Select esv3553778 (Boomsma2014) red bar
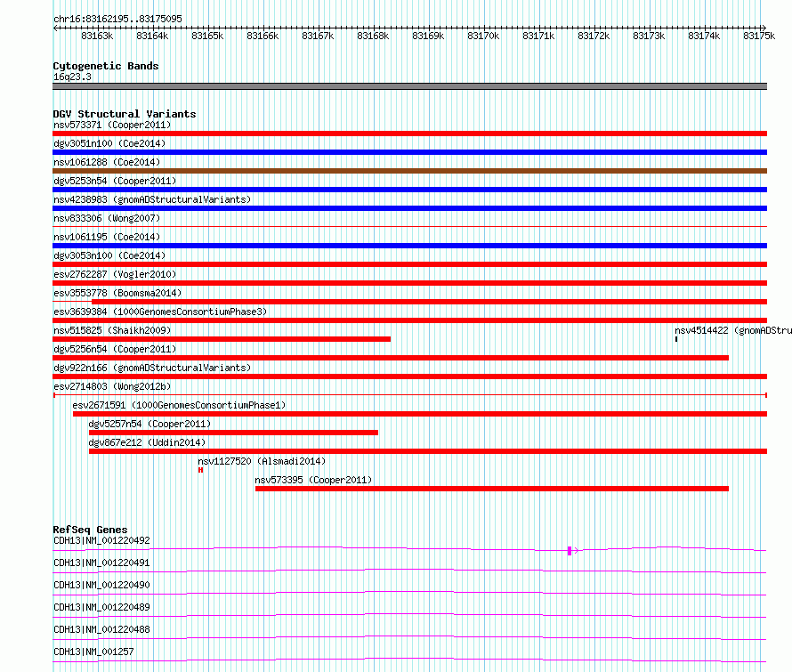 429,302
